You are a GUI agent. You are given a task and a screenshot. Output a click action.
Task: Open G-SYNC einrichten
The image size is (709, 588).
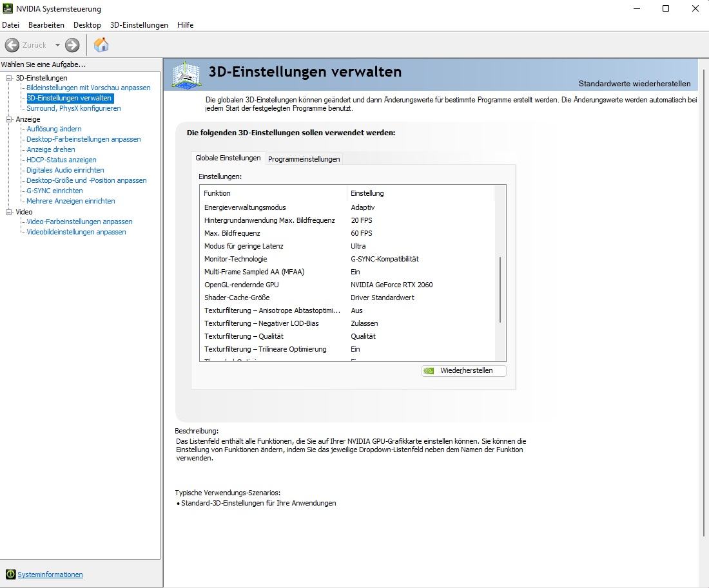(55, 191)
